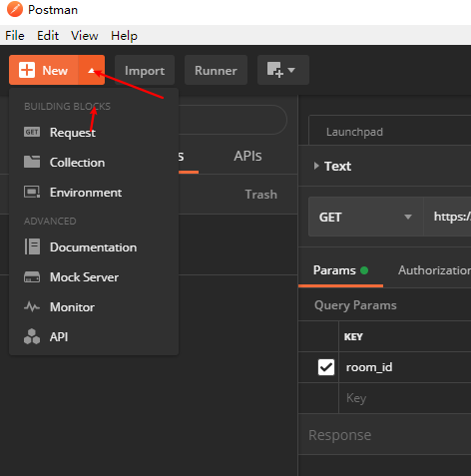This screenshot has width=471, height=476.
Task: Click the Query Params heading
Action: (355, 305)
